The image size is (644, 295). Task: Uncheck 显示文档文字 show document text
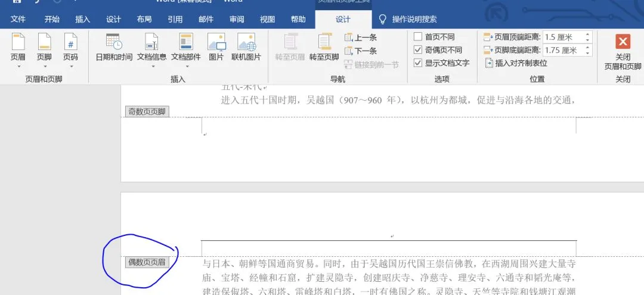[417, 63]
